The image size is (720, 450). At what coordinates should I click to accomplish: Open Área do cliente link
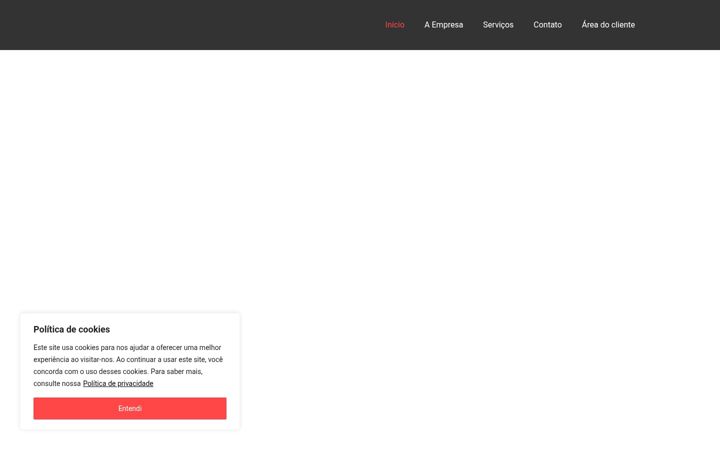(608, 25)
